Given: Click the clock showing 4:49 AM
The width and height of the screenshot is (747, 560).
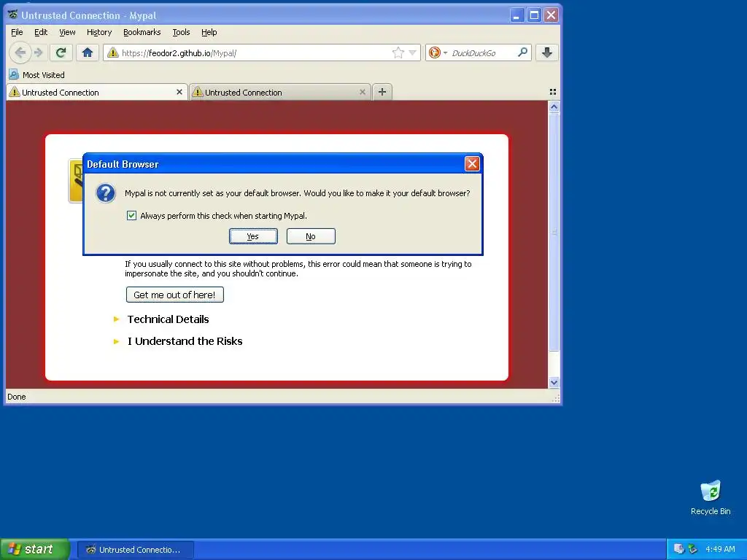Looking at the screenshot, I should [720, 549].
